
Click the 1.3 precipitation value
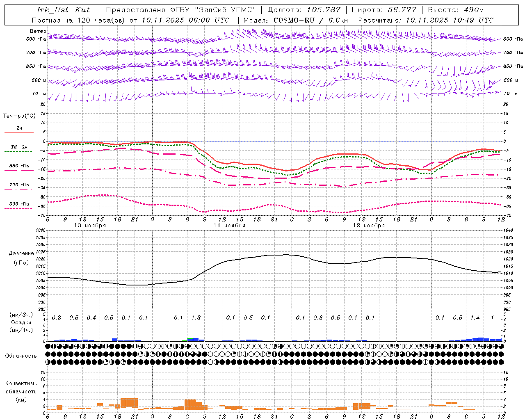[x=196, y=317]
